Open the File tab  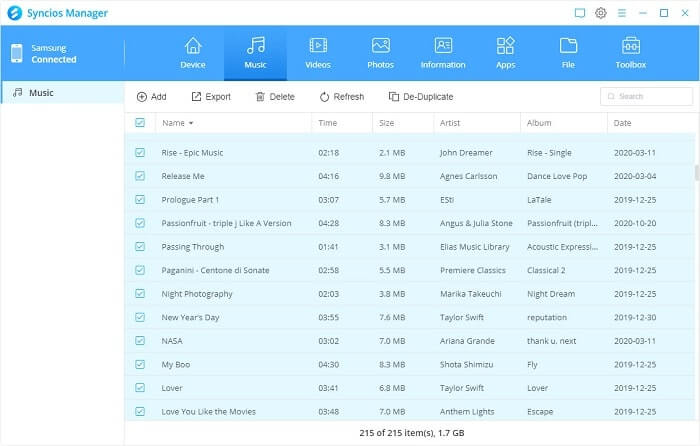568,53
